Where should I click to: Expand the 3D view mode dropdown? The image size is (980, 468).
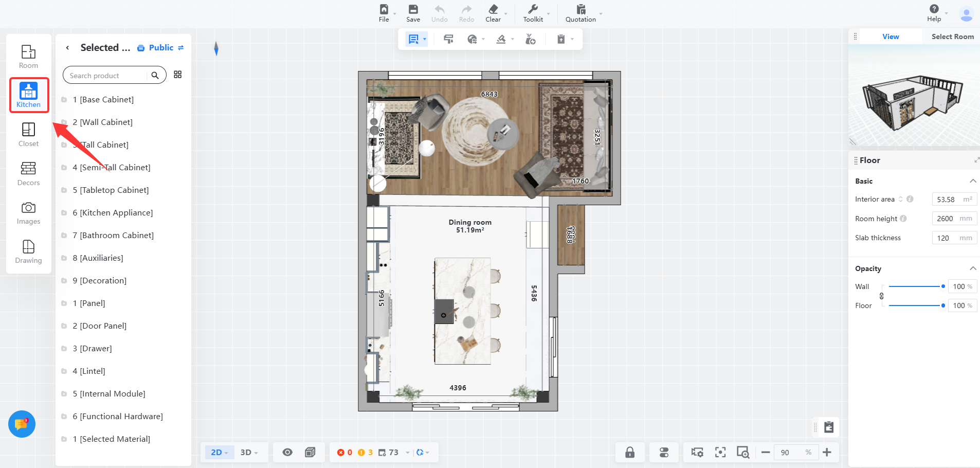[249, 452]
